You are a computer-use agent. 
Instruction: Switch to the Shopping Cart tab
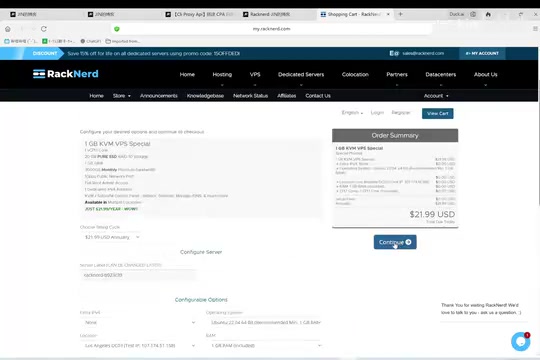click(354, 14)
